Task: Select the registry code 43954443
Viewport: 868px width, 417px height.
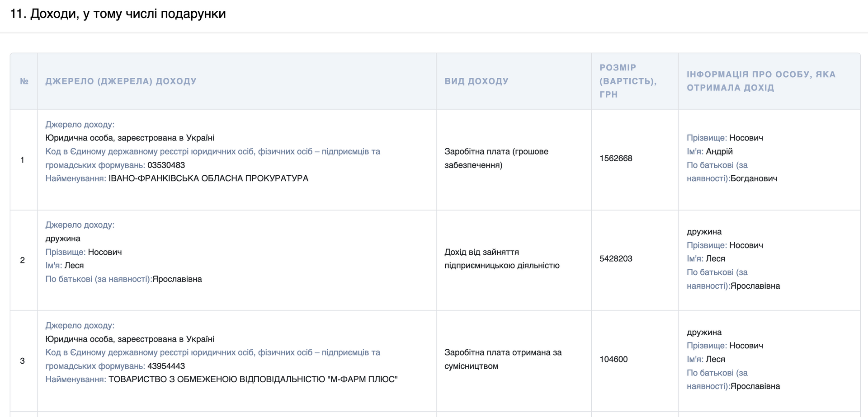Action: [166, 366]
